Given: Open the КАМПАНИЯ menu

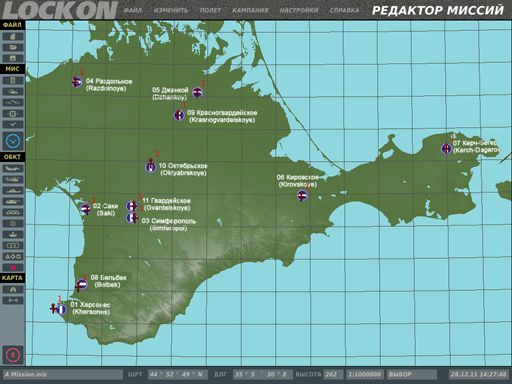Looking at the screenshot, I should tap(250, 10).
